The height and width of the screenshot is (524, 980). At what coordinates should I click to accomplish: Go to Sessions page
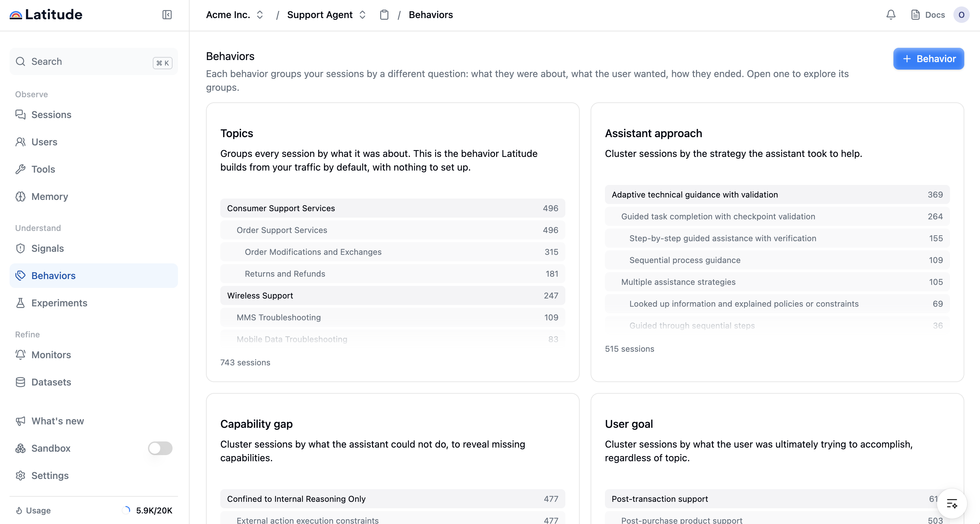pos(93,115)
